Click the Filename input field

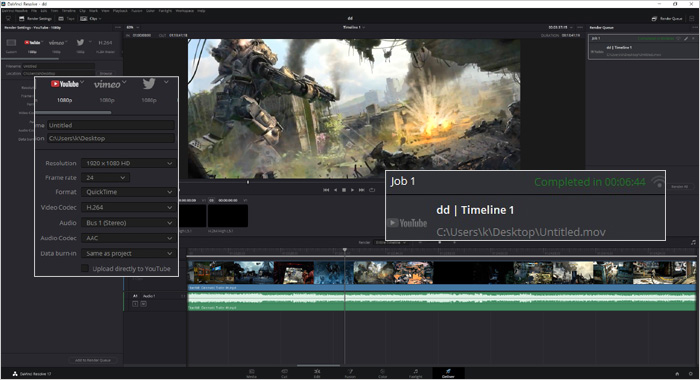click(x=58, y=66)
